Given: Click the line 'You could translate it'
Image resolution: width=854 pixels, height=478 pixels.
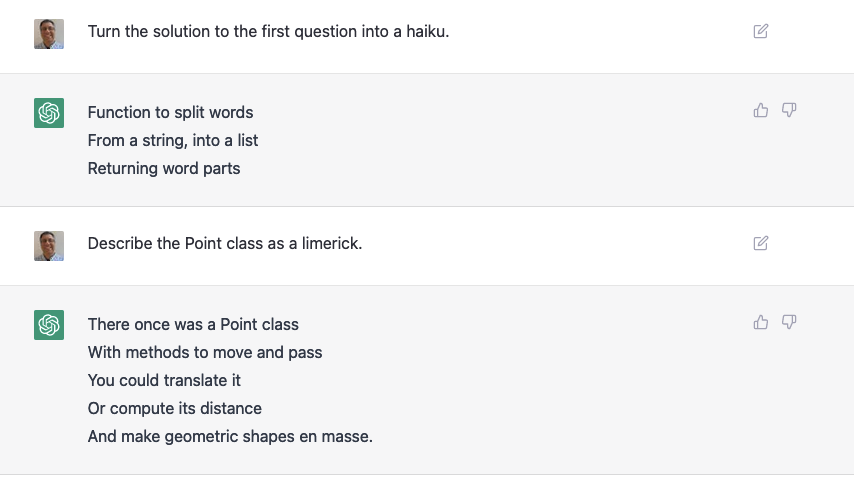Looking at the screenshot, I should click(164, 380).
